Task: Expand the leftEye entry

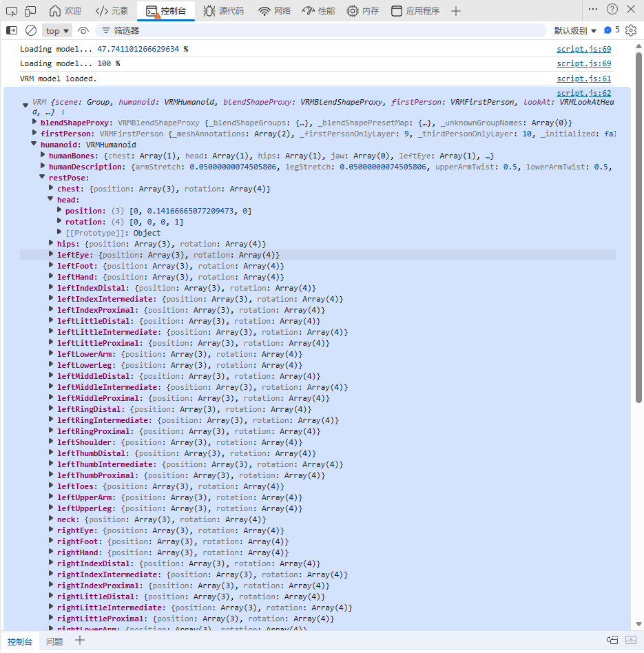Action: (51, 253)
